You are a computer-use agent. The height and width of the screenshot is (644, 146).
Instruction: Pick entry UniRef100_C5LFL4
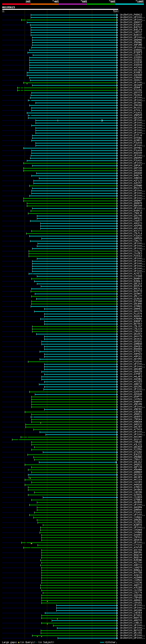click(x=131, y=233)
